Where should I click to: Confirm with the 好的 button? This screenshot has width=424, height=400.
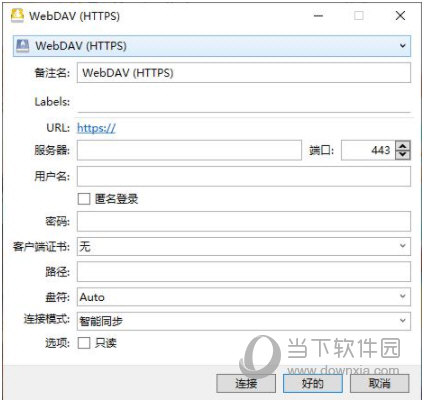313,383
